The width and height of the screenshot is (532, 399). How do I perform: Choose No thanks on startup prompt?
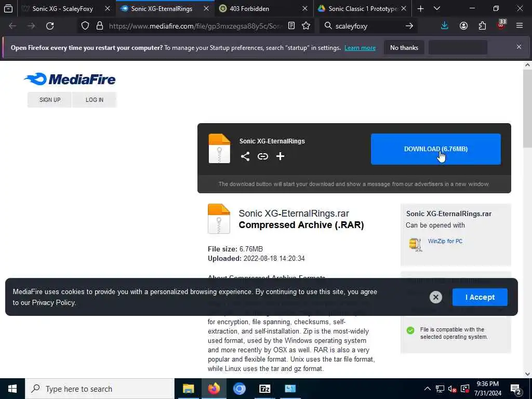pyautogui.click(x=404, y=47)
